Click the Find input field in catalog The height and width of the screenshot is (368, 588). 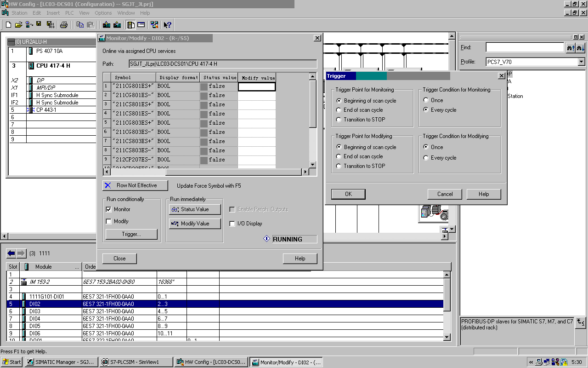[525, 47]
